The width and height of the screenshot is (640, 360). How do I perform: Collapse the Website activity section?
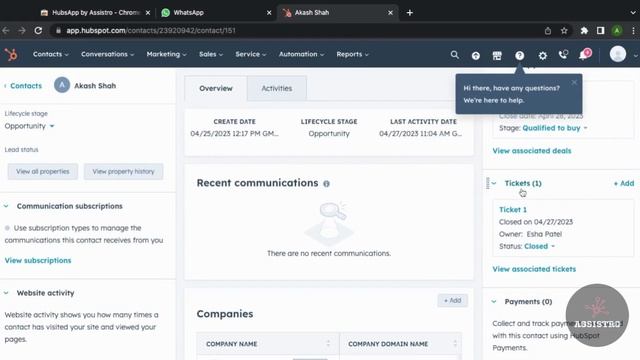click(x=6, y=293)
